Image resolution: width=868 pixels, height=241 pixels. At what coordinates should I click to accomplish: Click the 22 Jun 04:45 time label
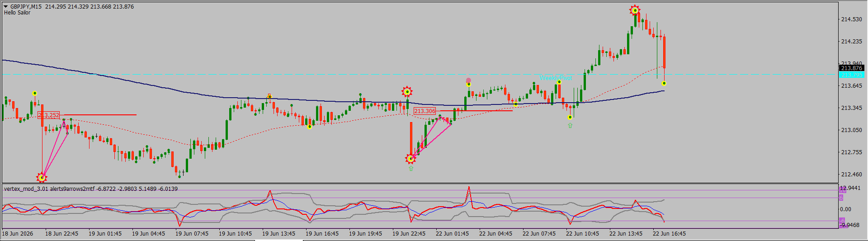click(495, 234)
